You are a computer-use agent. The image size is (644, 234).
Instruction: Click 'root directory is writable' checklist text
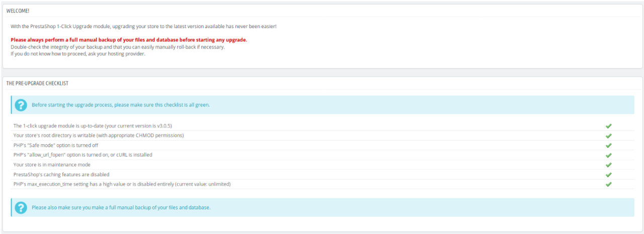99,136
